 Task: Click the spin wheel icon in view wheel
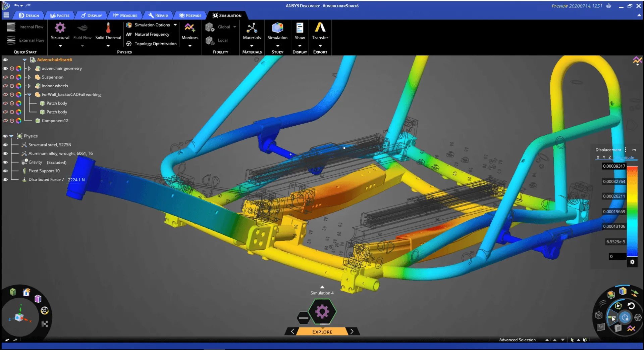click(45, 311)
